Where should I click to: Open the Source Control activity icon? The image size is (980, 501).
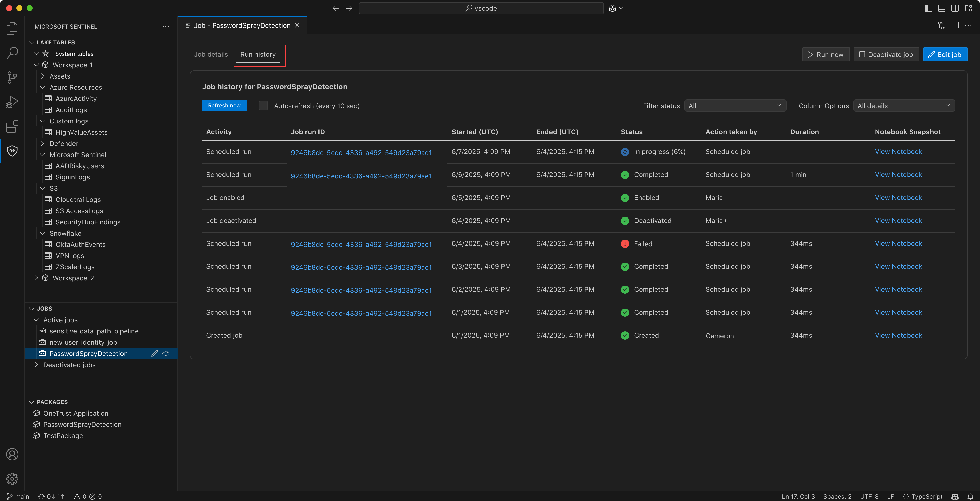click(12, 78)
